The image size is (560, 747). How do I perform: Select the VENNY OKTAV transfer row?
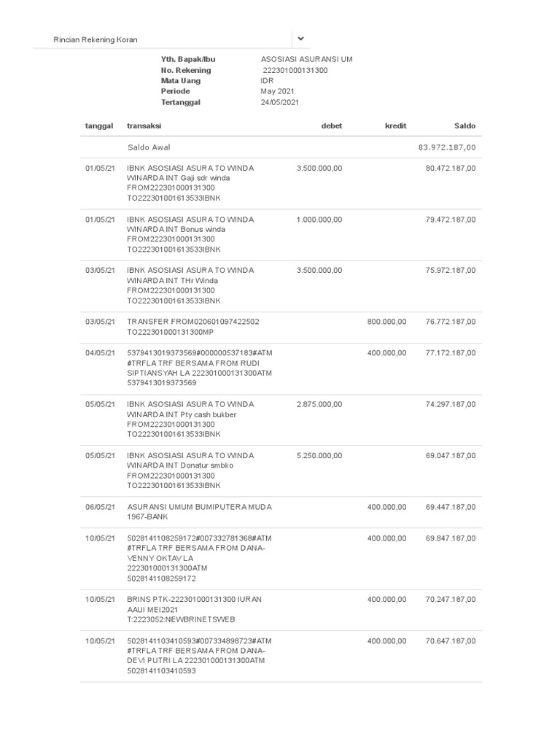tap(281, 558)
